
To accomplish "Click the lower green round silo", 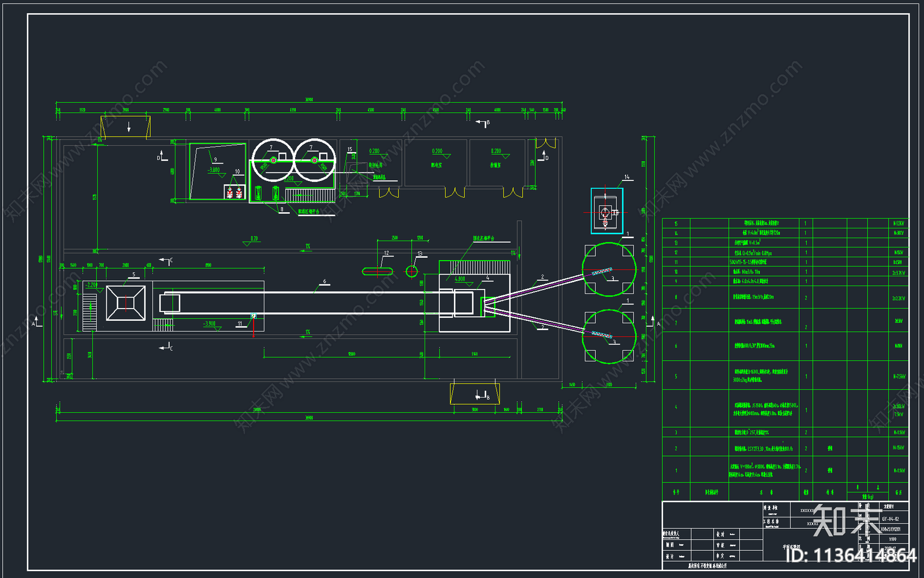I will 609,336.
